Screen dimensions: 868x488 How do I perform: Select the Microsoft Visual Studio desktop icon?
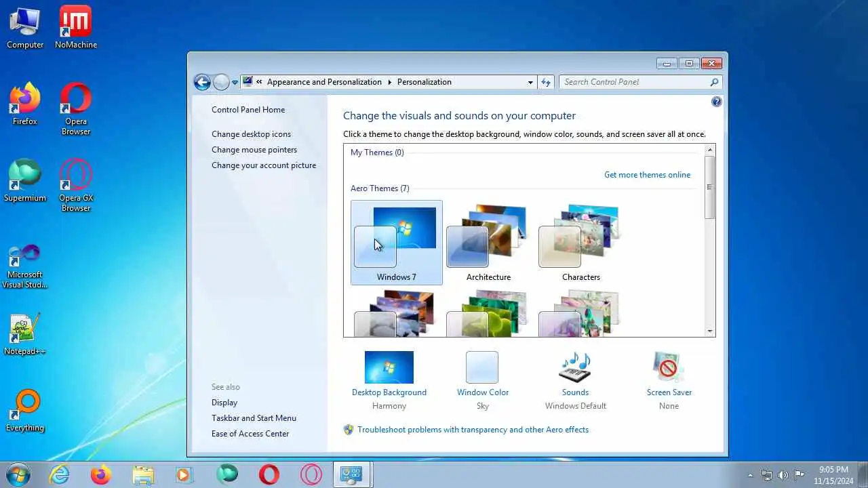click(25, 266)
